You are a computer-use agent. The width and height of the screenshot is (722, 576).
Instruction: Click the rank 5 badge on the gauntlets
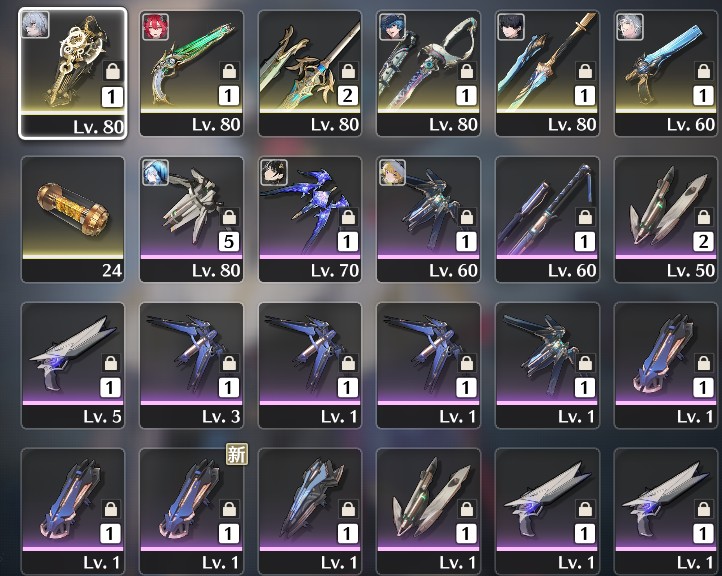coord(229,242)
